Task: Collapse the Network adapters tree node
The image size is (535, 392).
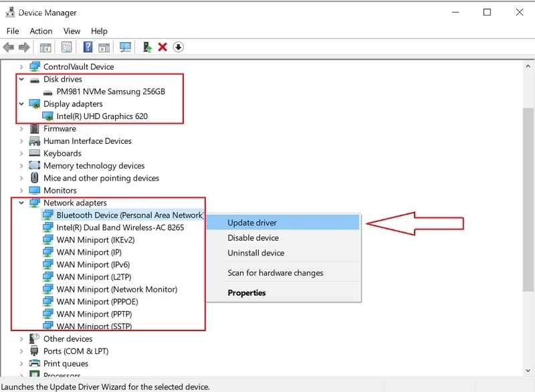Action: click(21, 203)
